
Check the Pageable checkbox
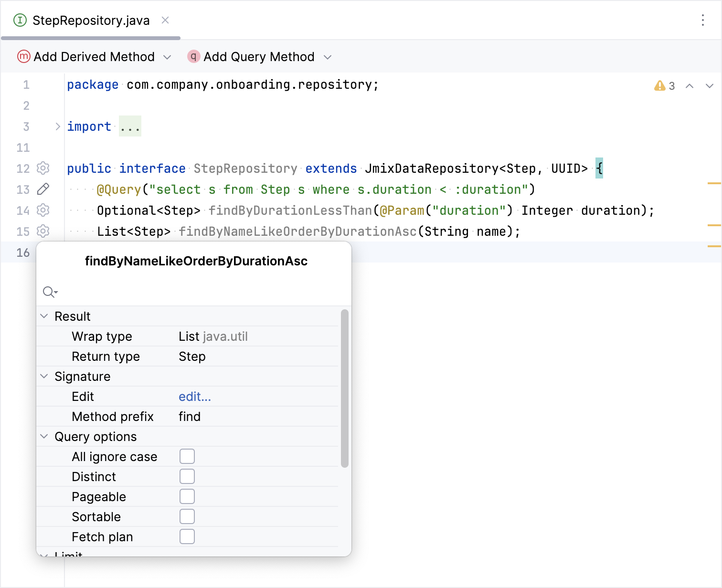click(x=187, y=496)
